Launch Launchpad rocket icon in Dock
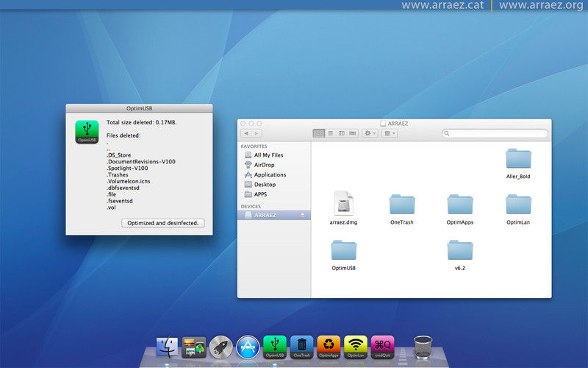 [x=221, y=347]
